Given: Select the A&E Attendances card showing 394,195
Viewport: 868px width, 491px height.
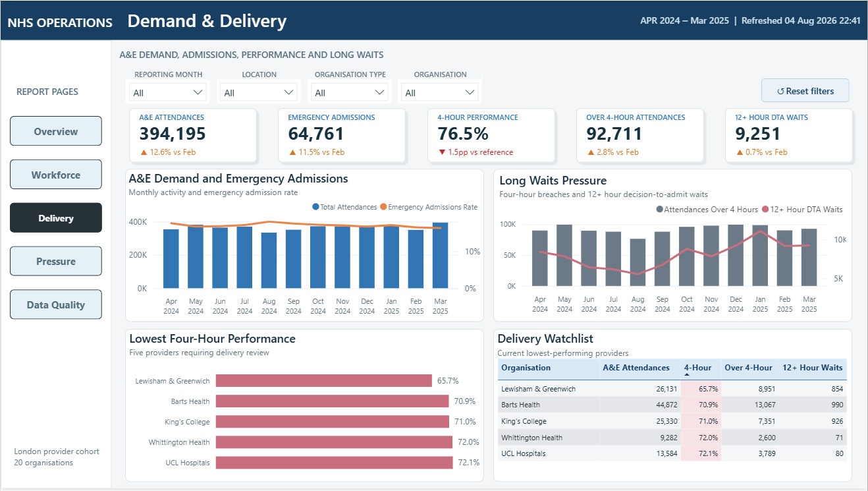Looking at the screenshot, I should [x=192, y=135].
